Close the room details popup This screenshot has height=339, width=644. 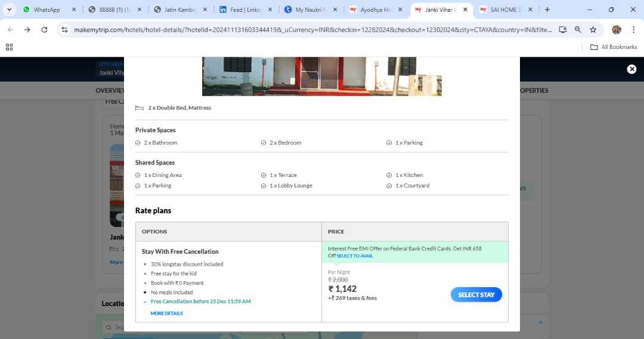point(631,69)
